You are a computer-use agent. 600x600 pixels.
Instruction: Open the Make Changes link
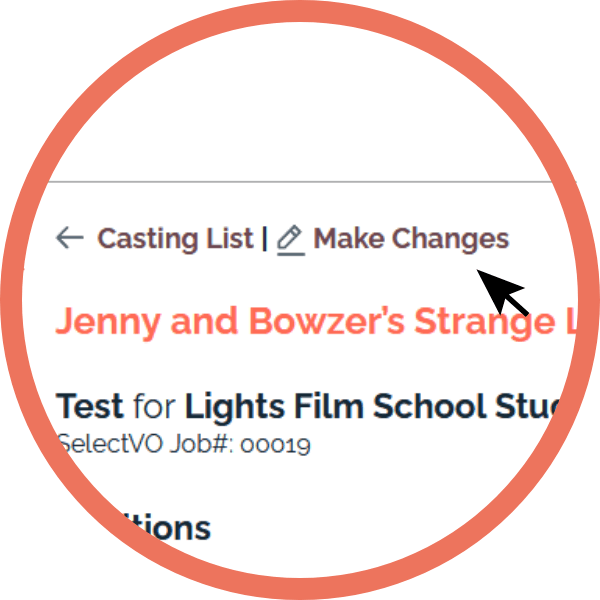[411, 239]
